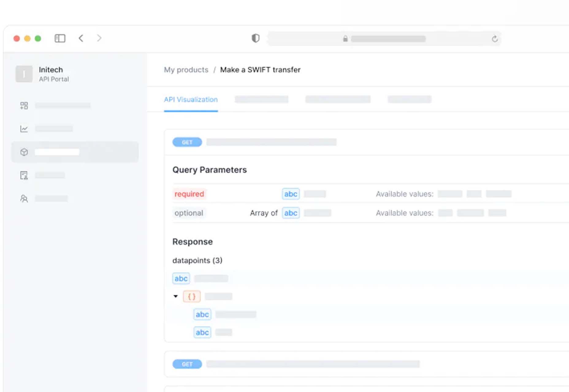Click Available values in required row
This screenshot has height=392, width=569.
pyautogui.click(x=405, y=194)
